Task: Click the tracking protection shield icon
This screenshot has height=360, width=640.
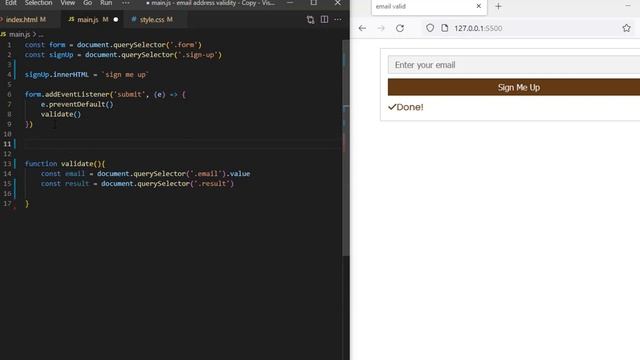Action: pos(430,28)
